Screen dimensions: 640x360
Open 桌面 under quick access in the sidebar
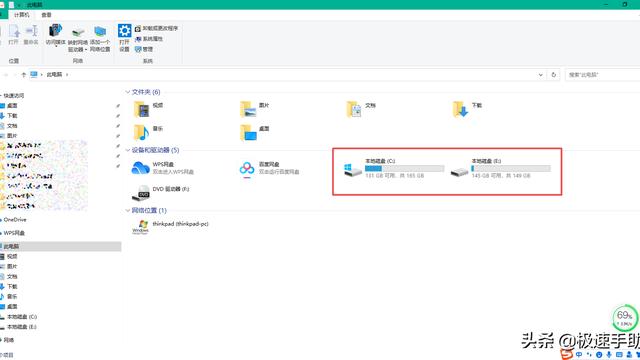click(x=12, y=106)
